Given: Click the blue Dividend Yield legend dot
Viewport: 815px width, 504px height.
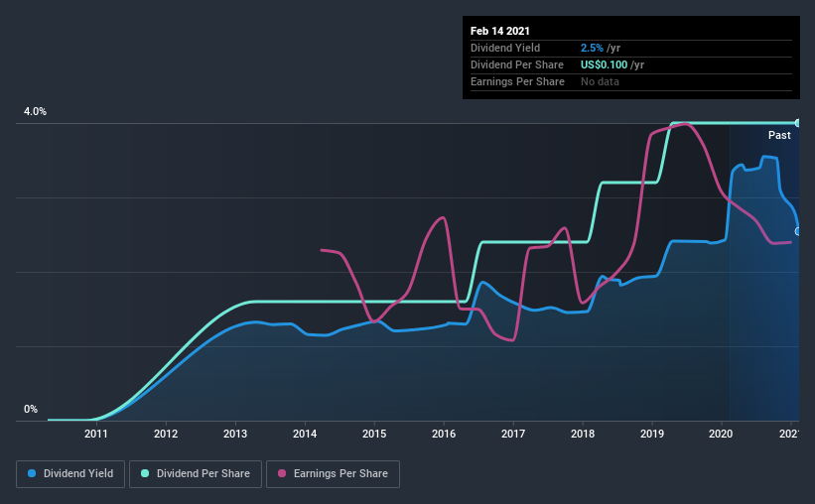Looking at the screenshot, I should [32, 473].
